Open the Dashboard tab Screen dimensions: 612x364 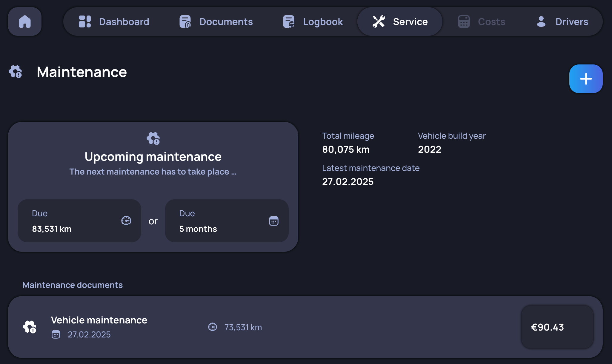pyautogui.click(x=114, y=21)
